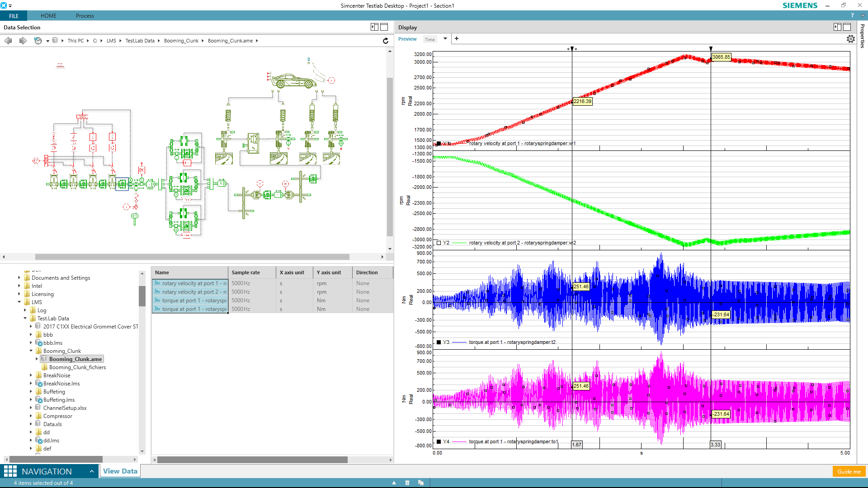Open the Time display layout dropdown
This screenshot has width=868, height=488.
pyautogui.click(x=445, y=38)
